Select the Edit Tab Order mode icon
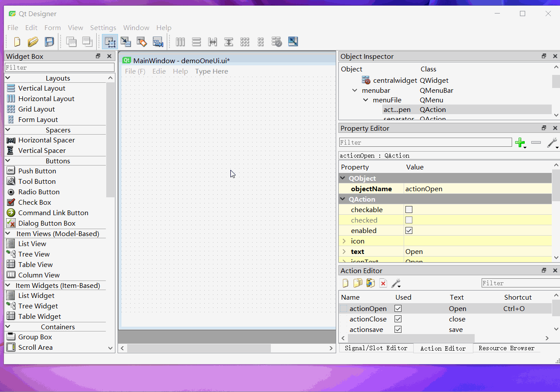The width and height of the screenshot is (560, 392). click(x=158, y=42)
